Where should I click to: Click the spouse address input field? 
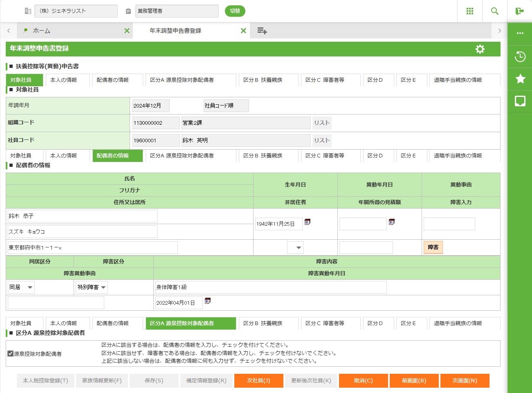click(93, 248)
